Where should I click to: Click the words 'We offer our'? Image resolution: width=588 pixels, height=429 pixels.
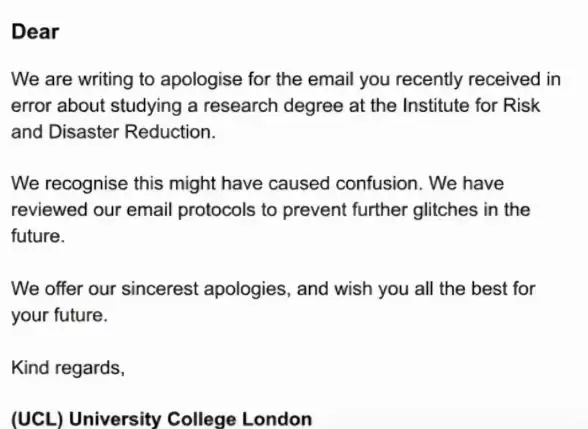click(63, 289)
